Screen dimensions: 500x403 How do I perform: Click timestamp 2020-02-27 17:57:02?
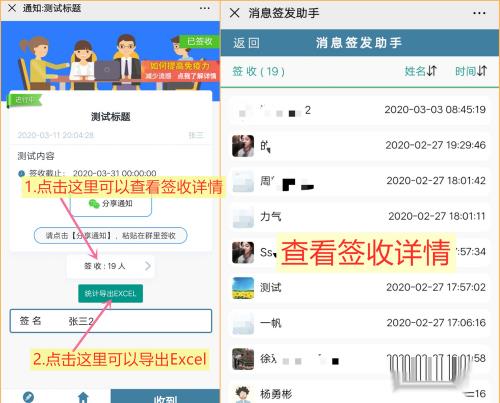coord(436,287)
